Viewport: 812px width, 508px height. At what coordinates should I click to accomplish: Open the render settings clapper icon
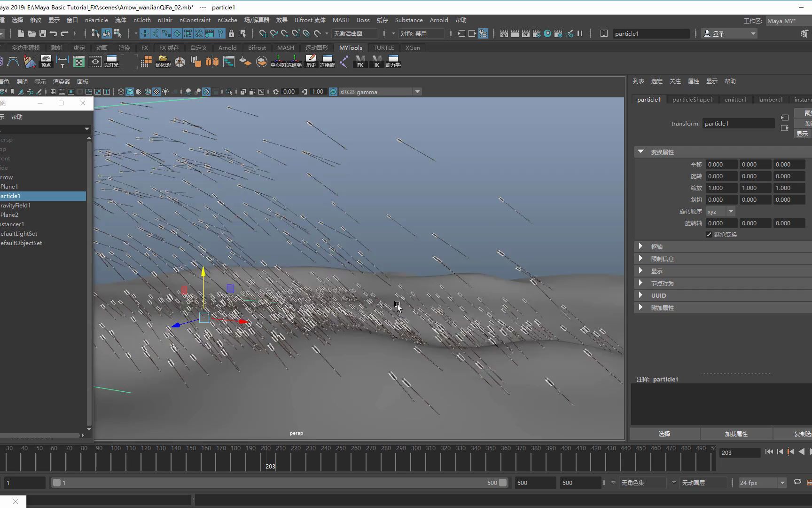536,33
